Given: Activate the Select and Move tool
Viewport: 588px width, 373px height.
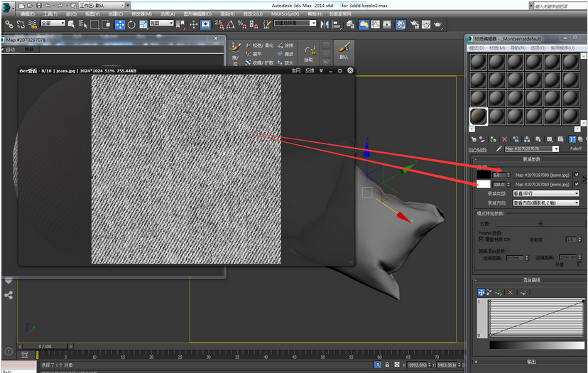Looking at the screenshot, I should pyautogui.click(x=119, y=24).
